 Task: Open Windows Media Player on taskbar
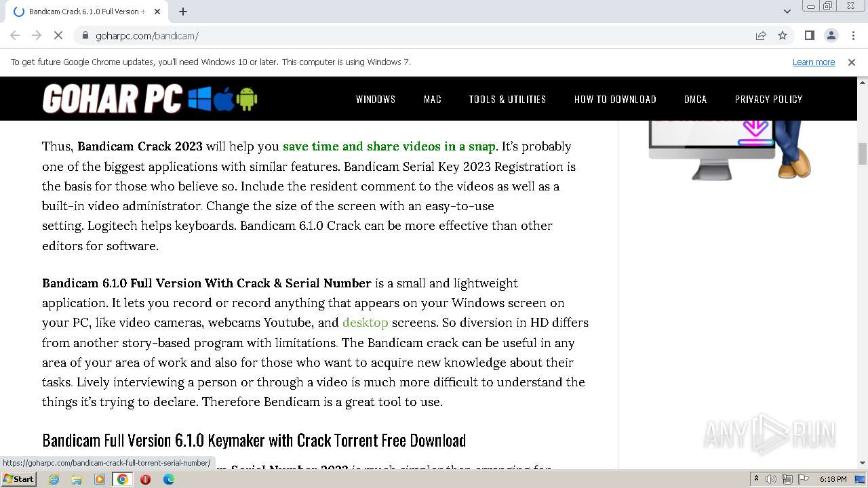100,479
